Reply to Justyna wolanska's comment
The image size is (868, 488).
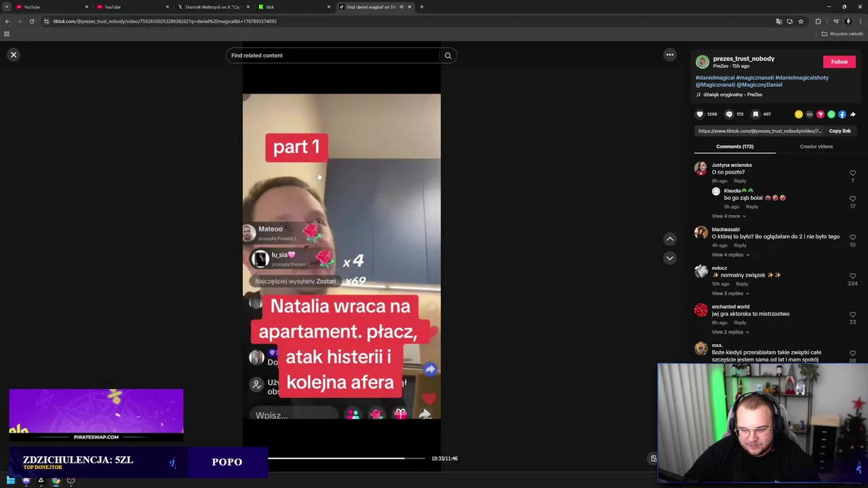point(740,181)
